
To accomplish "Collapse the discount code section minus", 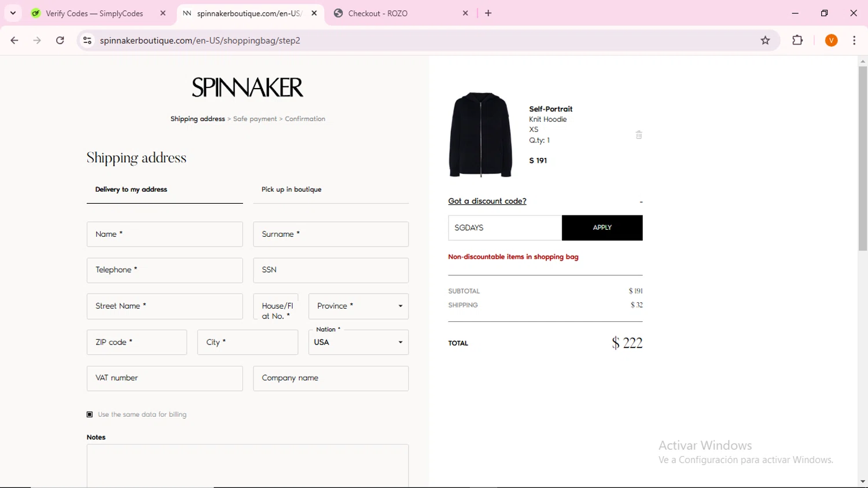I will pyautogui.click(x=641, y=202).
